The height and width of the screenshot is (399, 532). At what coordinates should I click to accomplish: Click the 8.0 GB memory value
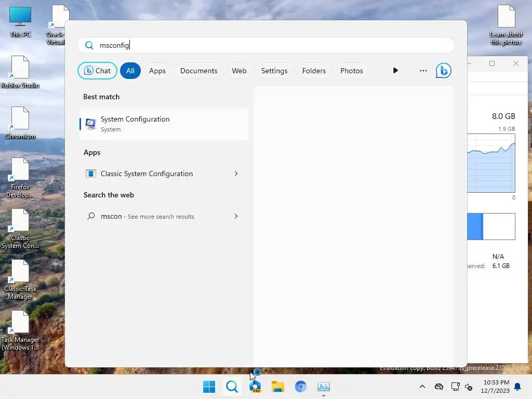pos(503,116)
